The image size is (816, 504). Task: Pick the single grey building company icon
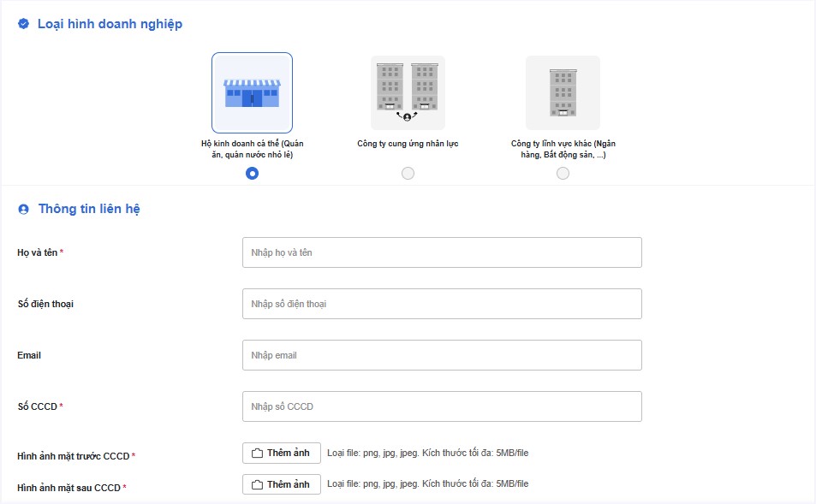click(x=563, y=92)
